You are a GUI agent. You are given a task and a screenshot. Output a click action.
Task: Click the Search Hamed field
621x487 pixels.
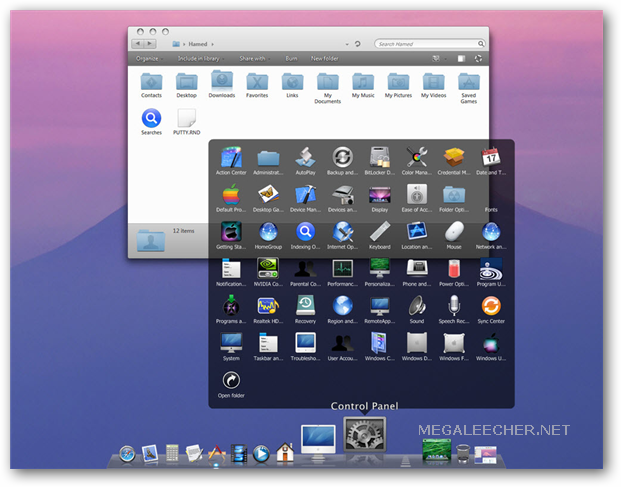pos(430,44)
